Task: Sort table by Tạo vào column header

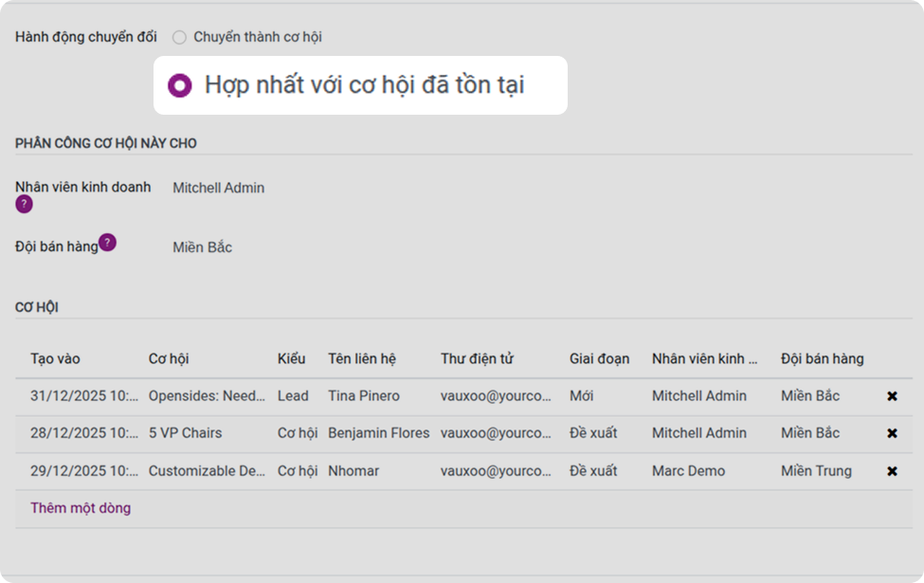Action: [55, 359]
